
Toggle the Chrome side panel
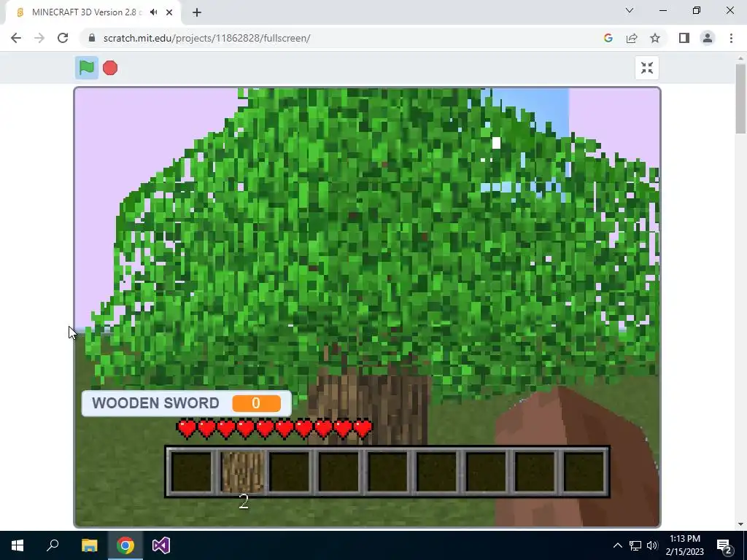coord(684,38)
